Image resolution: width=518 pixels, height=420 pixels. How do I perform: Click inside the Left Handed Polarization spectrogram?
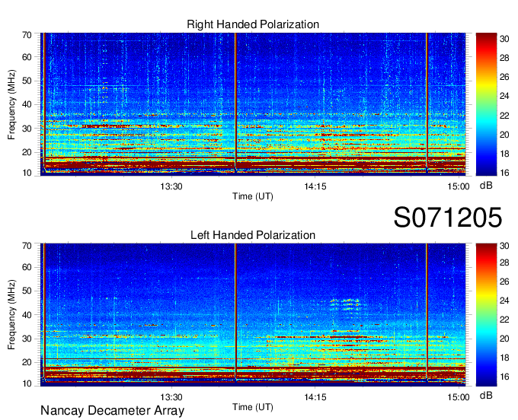[x=253, y=315]
